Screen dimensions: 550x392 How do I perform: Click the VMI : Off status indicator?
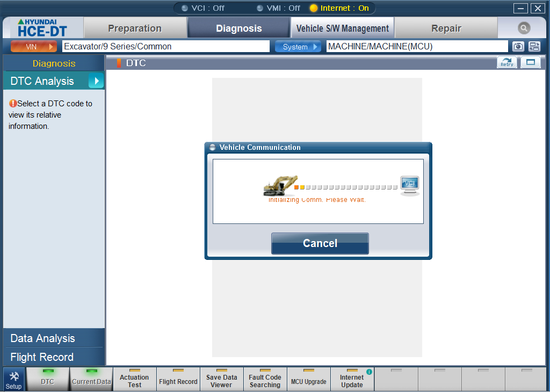tap(279, 8)
